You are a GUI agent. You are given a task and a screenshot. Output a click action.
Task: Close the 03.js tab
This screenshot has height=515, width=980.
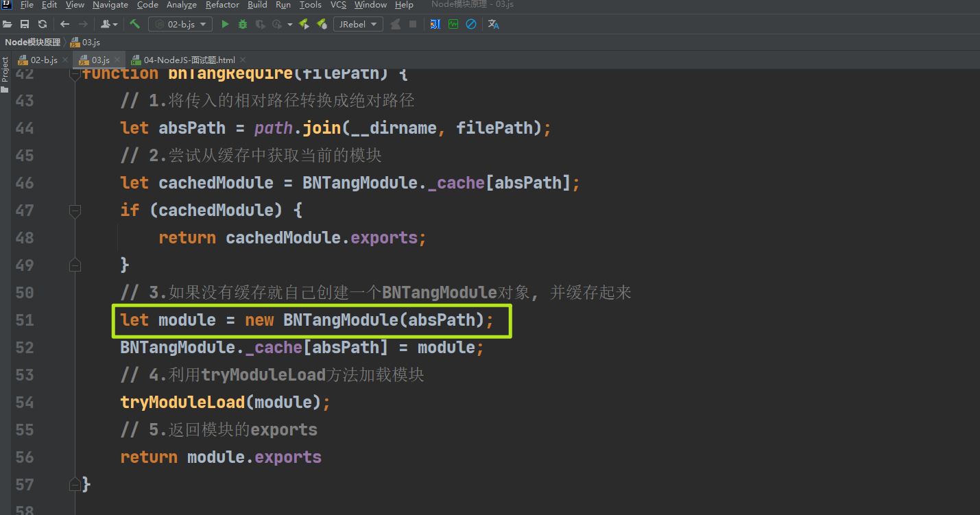(117, 60)
